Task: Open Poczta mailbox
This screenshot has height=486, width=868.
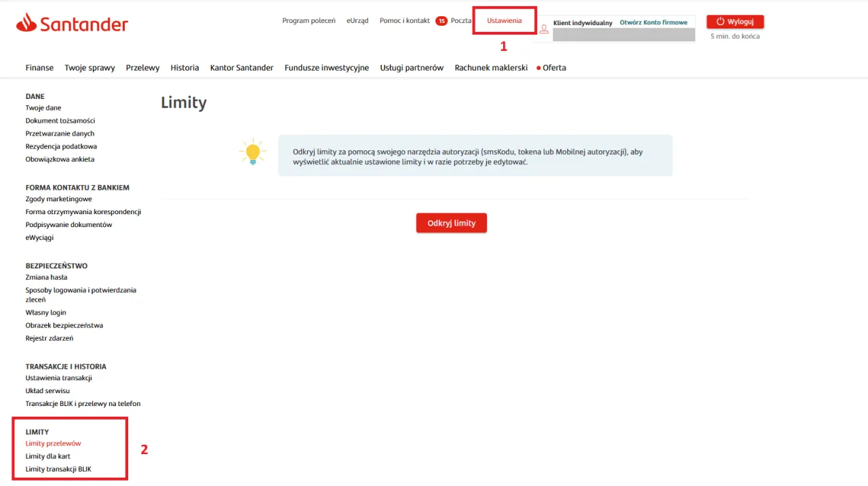Action: 461,21
